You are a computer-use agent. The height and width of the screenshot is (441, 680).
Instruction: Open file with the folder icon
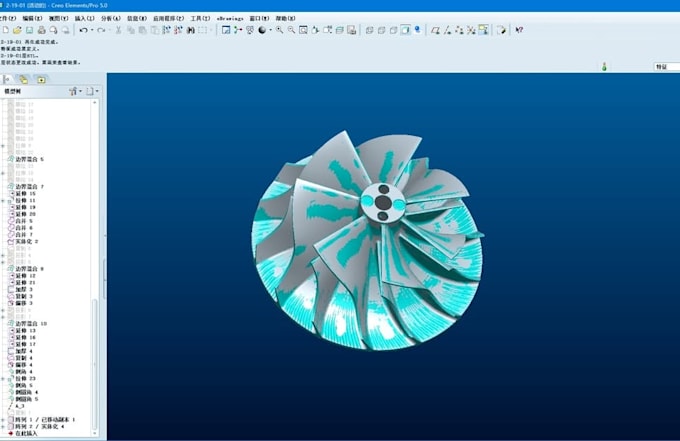(x=17, y=30)
